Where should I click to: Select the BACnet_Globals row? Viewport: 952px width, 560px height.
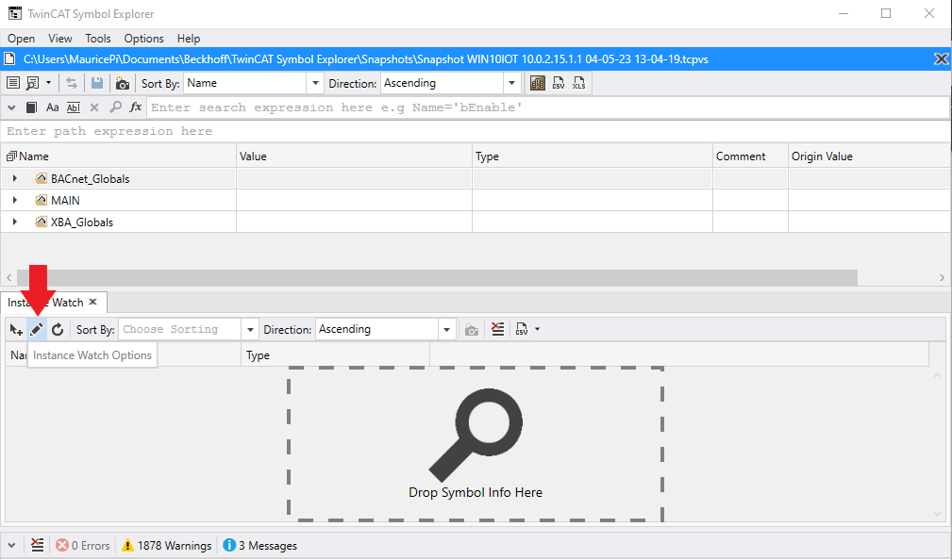476,178
